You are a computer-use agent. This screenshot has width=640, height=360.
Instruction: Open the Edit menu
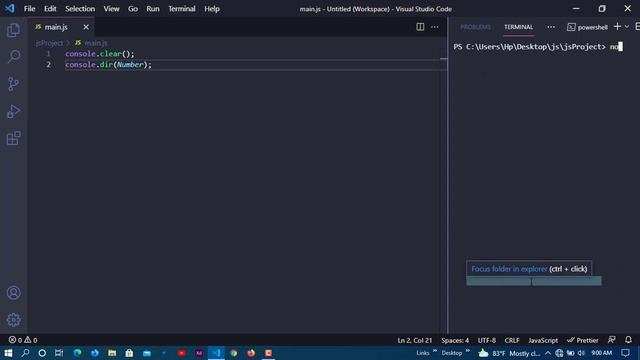(50, 9)
